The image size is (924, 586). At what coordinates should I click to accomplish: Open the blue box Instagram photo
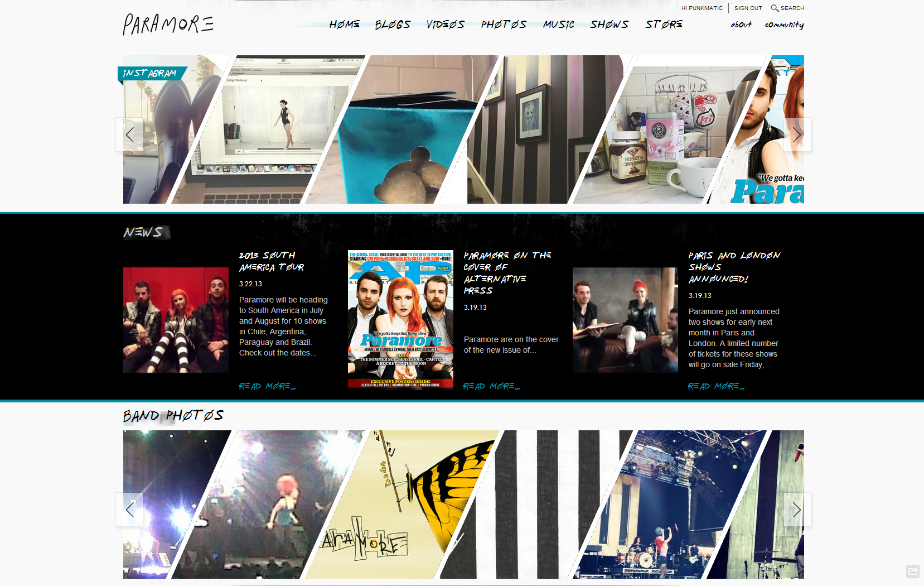(401, 129)
